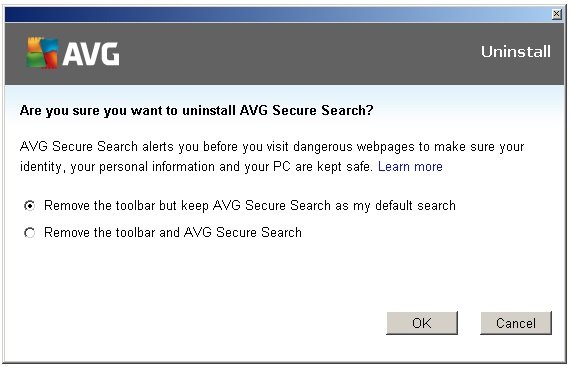Click the gray header banner between logo and Uninstall

click(299, 54)
